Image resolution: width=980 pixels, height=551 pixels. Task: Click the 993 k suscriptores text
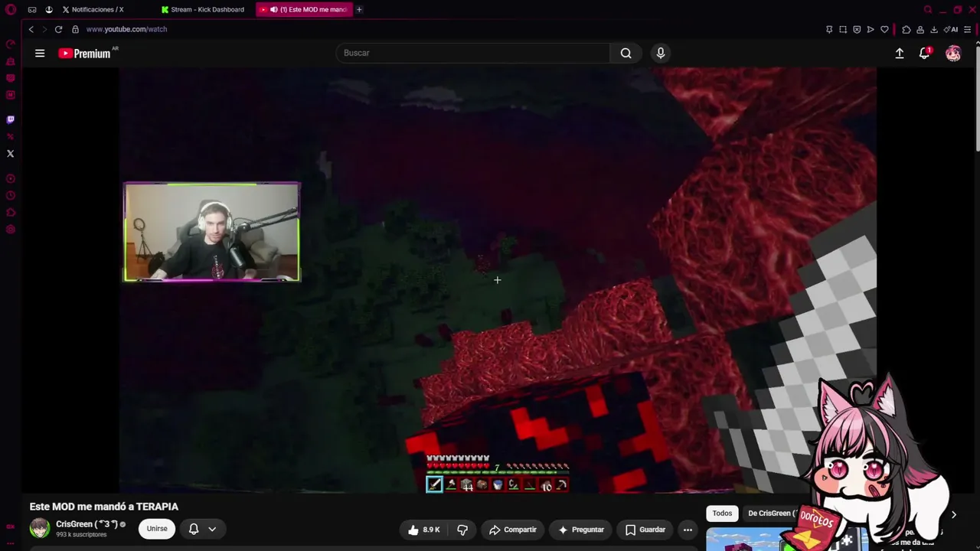81,535
